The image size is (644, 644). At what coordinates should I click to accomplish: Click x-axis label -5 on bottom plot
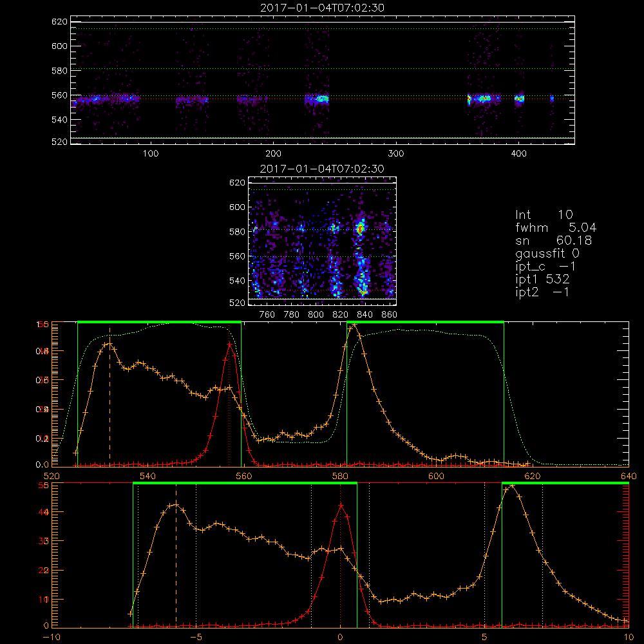[x=196, y=638]
